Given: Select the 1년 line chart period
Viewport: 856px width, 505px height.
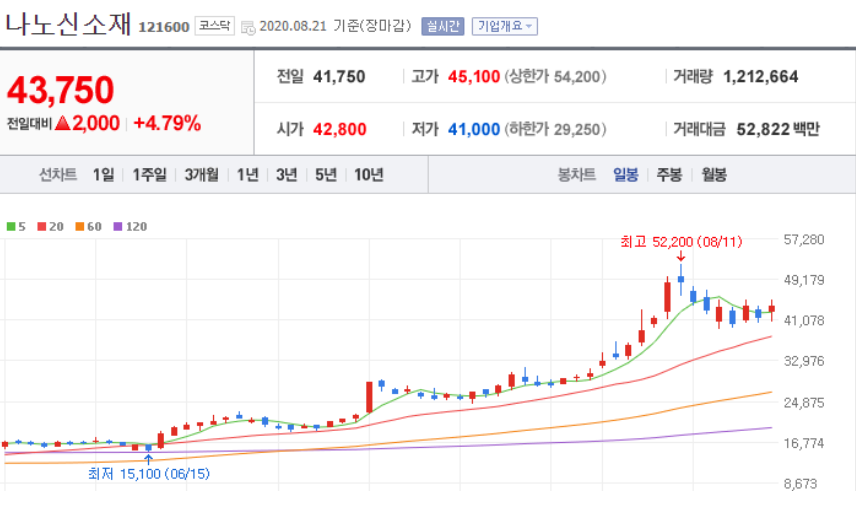Looking at the screenshot, I should click(247, 175).
